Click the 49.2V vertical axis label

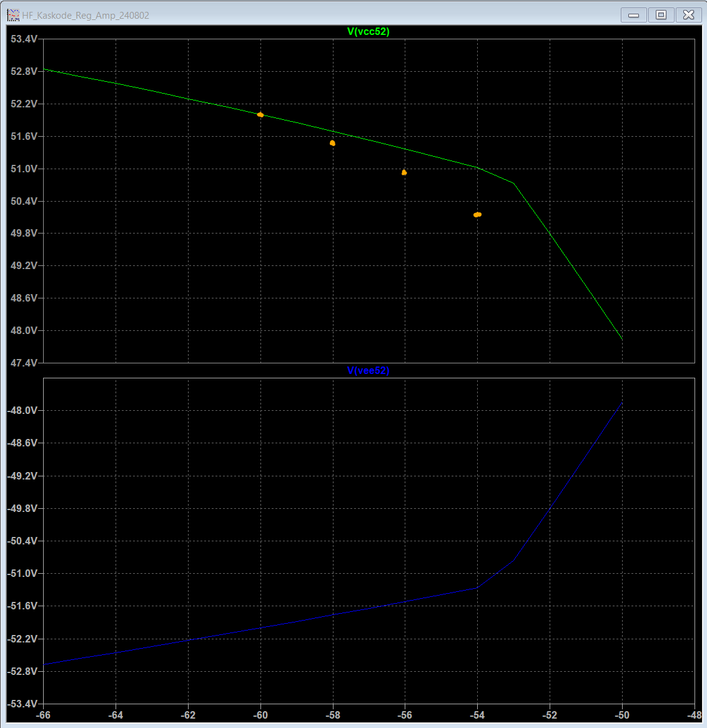[x=24, y=265]
